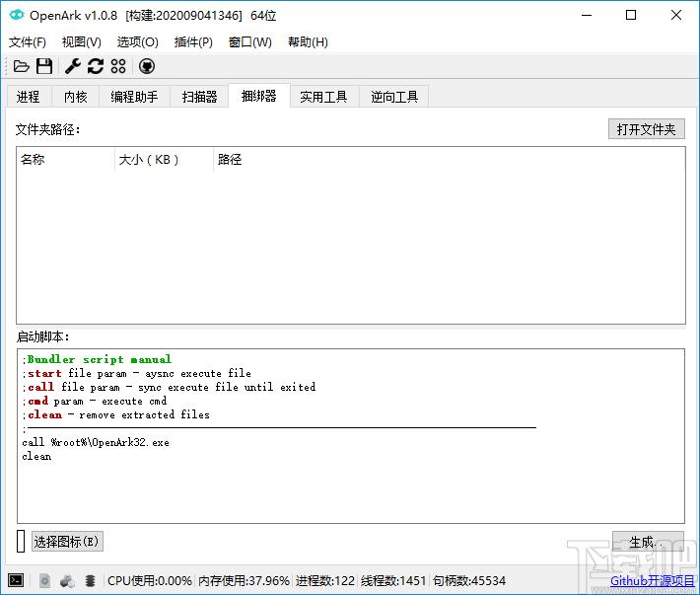Open the Github开源项目 link
Image resolution: width=700 pixels, height=595 pixels.
pos(653,581)
